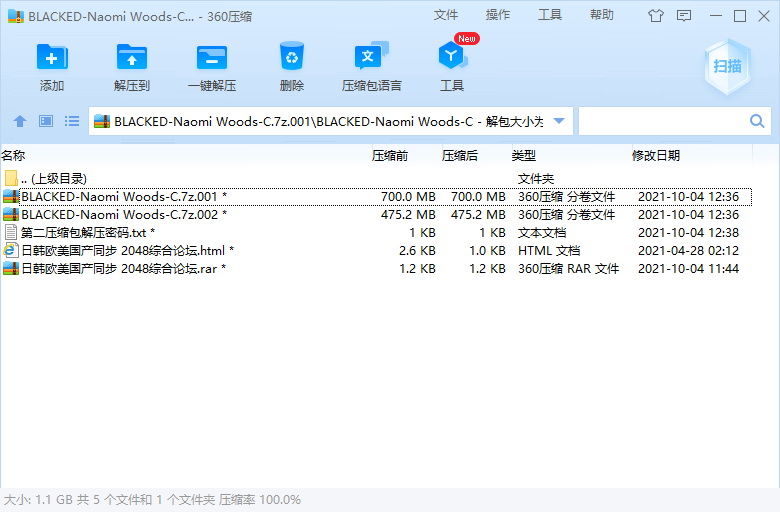Close the 360压缩 window
780x512 pixels.
764,16
